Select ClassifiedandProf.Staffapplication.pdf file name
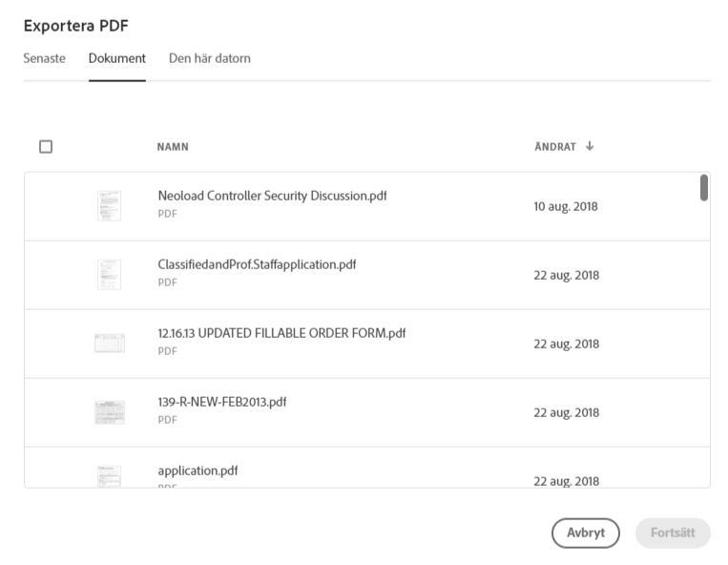Image resolution: width=728 pixels, height=565 pixels. click(x=257, y=264)
